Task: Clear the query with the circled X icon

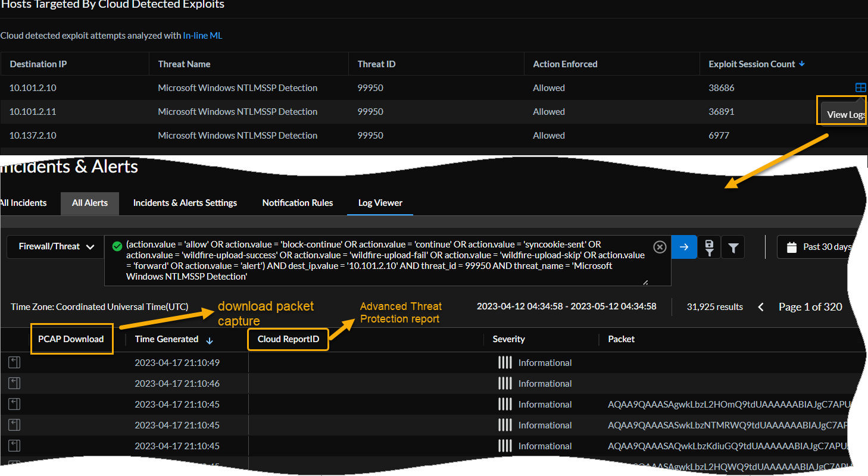Action: (659, 246)
